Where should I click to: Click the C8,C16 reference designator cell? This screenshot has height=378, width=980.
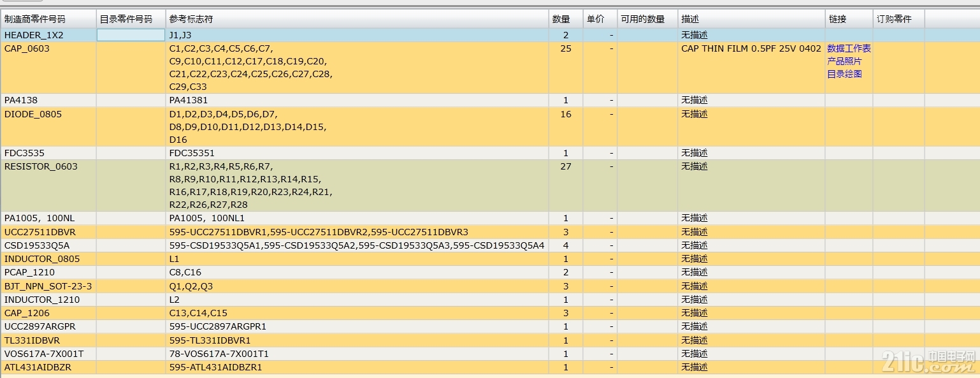(357, 272)
